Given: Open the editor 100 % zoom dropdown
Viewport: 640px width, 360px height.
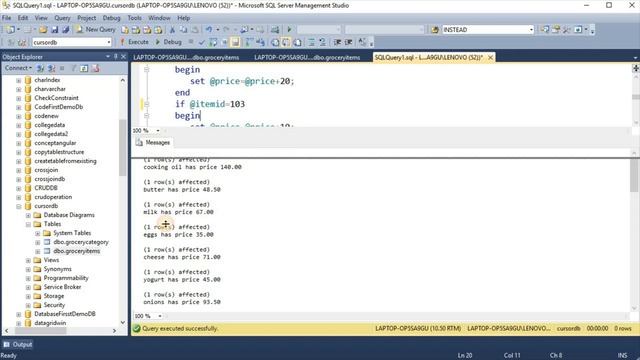Looking at the screenshot, I should (158, 131).
